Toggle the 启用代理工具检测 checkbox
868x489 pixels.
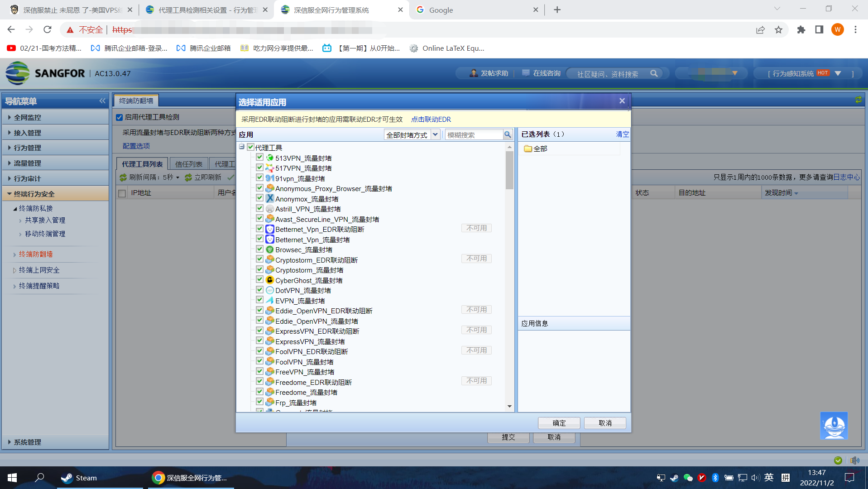click(120, 117)
